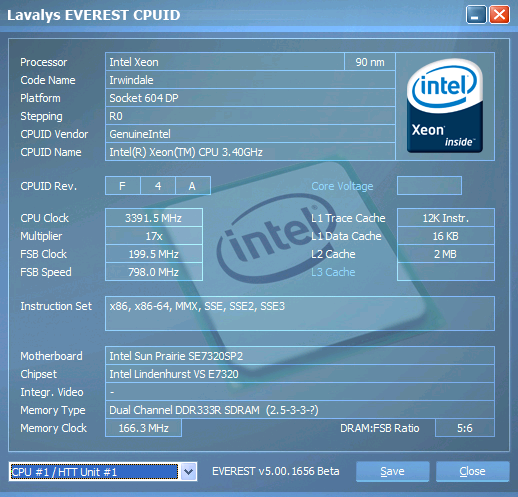Viewport: 518px width, 497px height.
Task: Click the empty L3 Cache field
Action: [x=446, y=272]
